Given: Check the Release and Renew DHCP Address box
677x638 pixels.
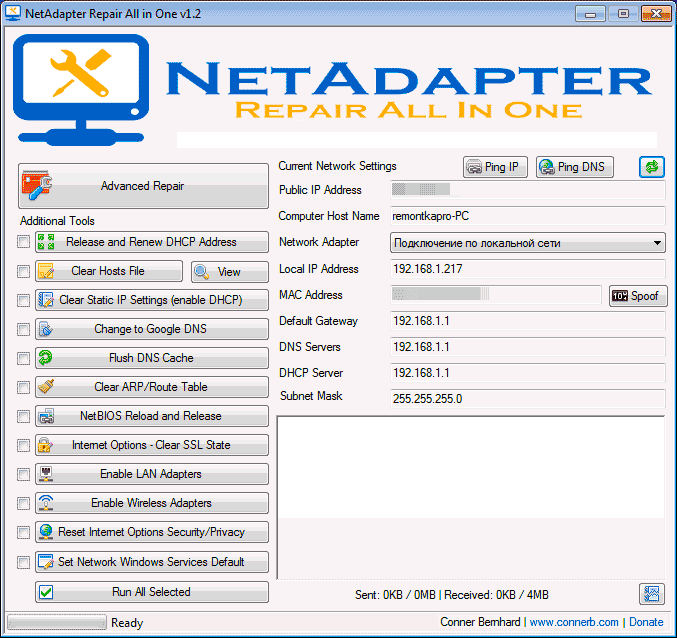Looking at the screenshot, I should point(23,242).
